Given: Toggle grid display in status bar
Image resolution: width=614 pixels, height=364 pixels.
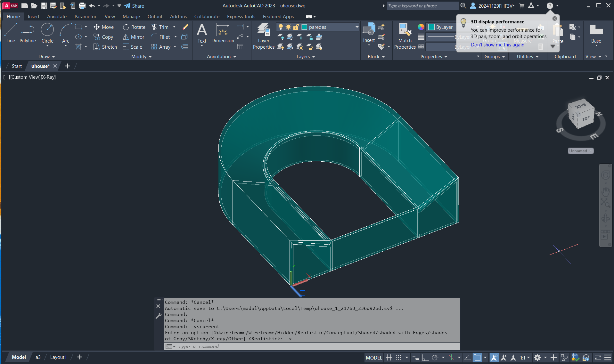Looking at the screenshot, I should (389, 358).
